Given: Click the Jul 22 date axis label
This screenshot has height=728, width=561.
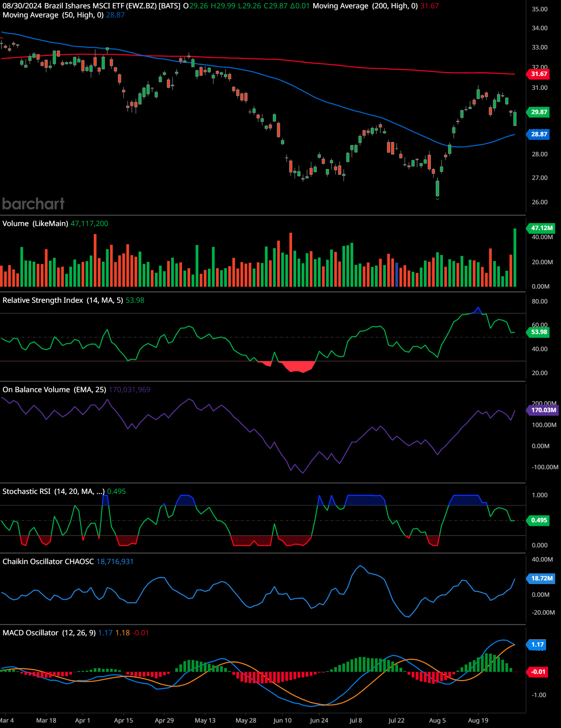Looking at the screenshot, I should [x=396, y=720].
